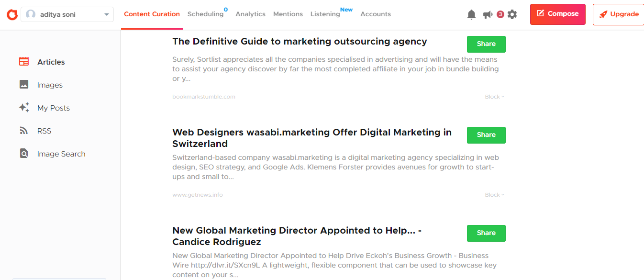The image size is (644, 280).
Task: Click the My Posts sparkle icon
Action: 24,108
